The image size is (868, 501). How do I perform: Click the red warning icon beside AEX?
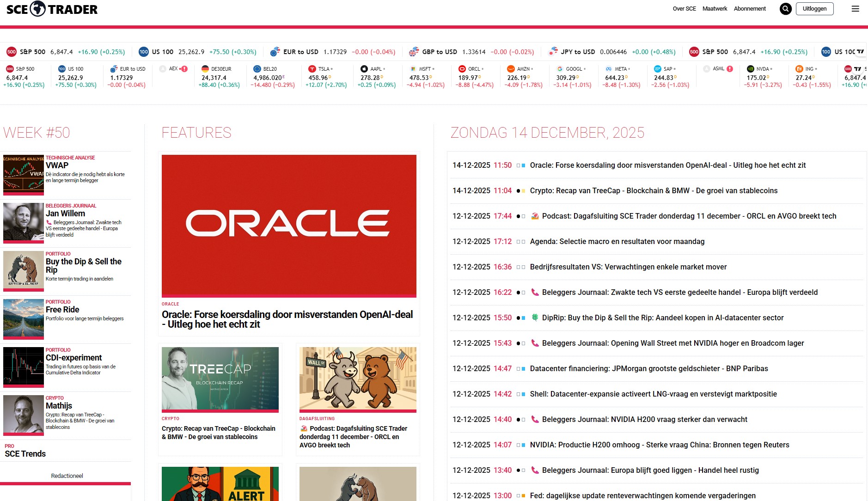184,69
